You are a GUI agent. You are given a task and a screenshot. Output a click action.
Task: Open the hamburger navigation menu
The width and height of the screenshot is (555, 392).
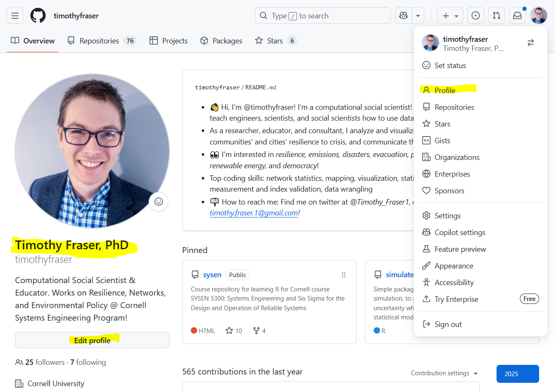click(x=15, y=16)
